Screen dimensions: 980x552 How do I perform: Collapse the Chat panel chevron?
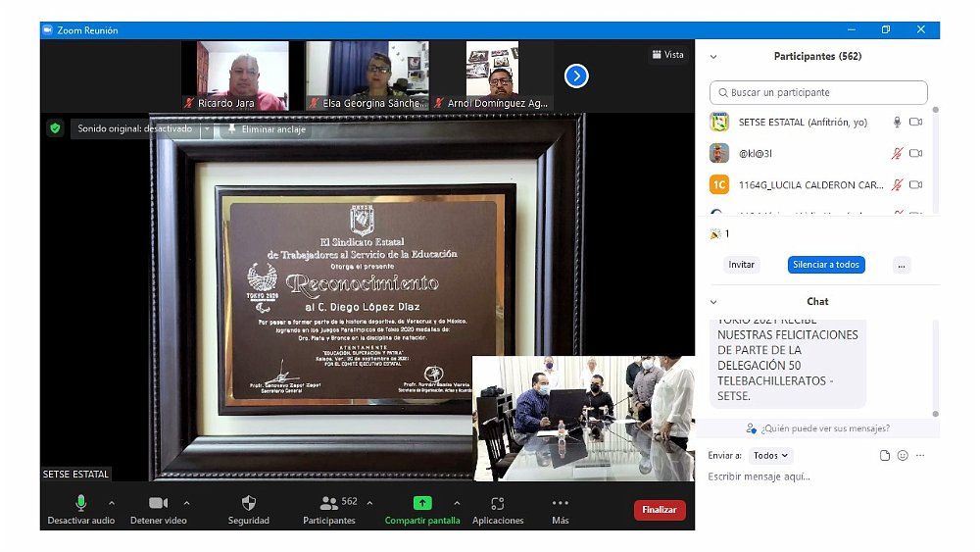coord(713,302)
